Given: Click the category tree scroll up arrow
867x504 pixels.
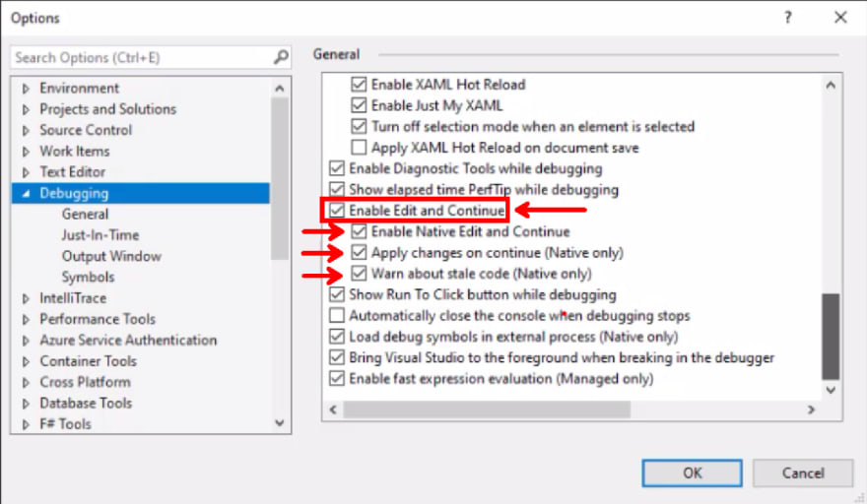Looking at the screenshot, I should [x=280, y=89].
